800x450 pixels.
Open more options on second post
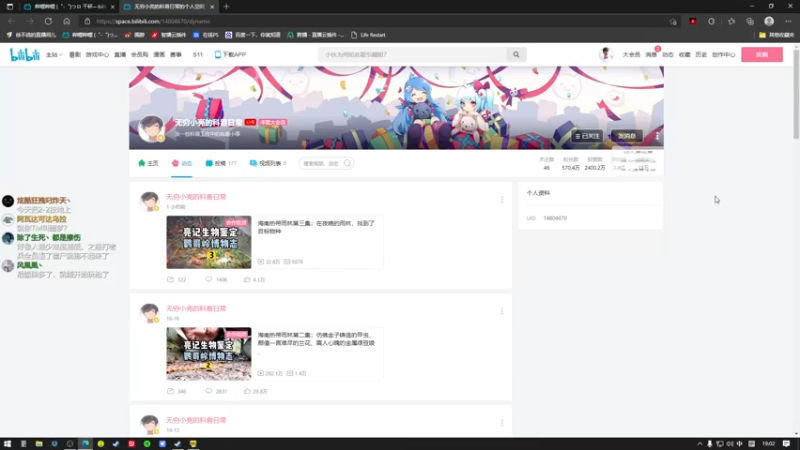(502, 311)
